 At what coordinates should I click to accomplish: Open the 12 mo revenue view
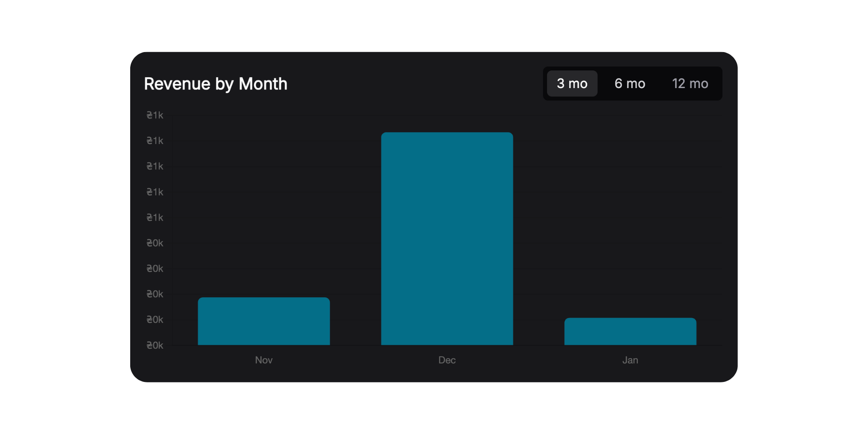(690, 83)
